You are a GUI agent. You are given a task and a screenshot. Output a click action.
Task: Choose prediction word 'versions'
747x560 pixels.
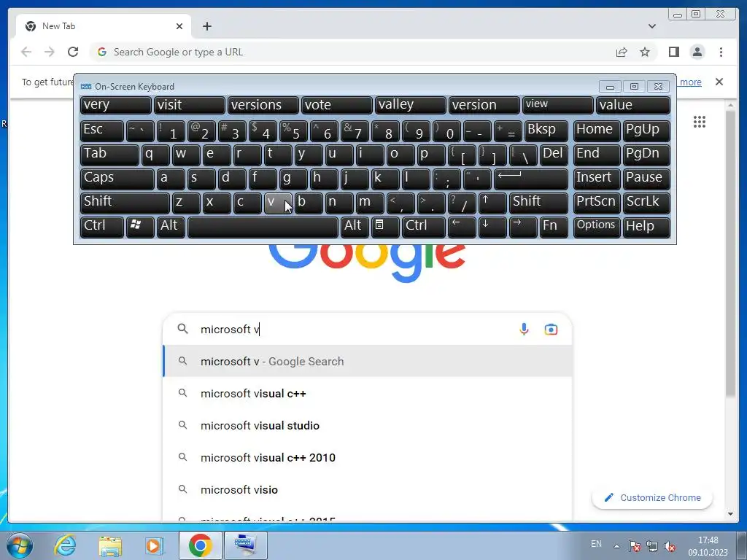point(263,105)
